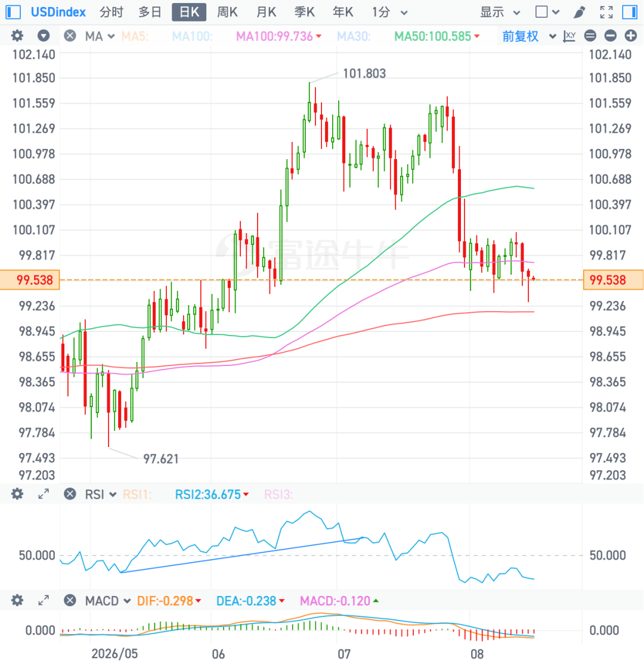The width and height of the screenshot is (644, 664).
Task: Select the drawing pen tool
Action: click(x=579, y=13)
